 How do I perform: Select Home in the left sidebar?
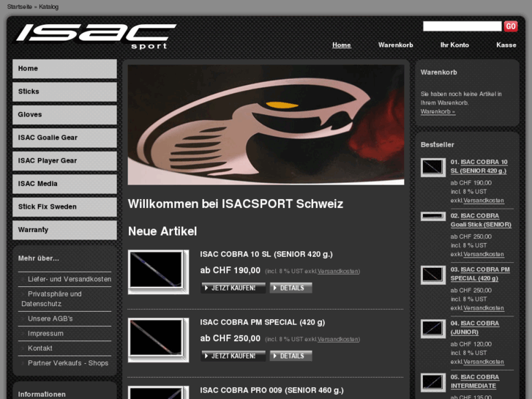64,69
